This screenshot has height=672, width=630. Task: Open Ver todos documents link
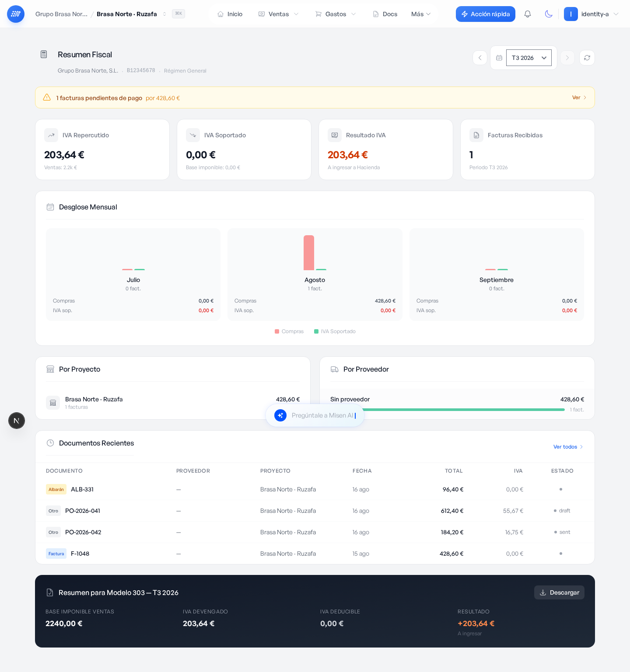point(568,447)
